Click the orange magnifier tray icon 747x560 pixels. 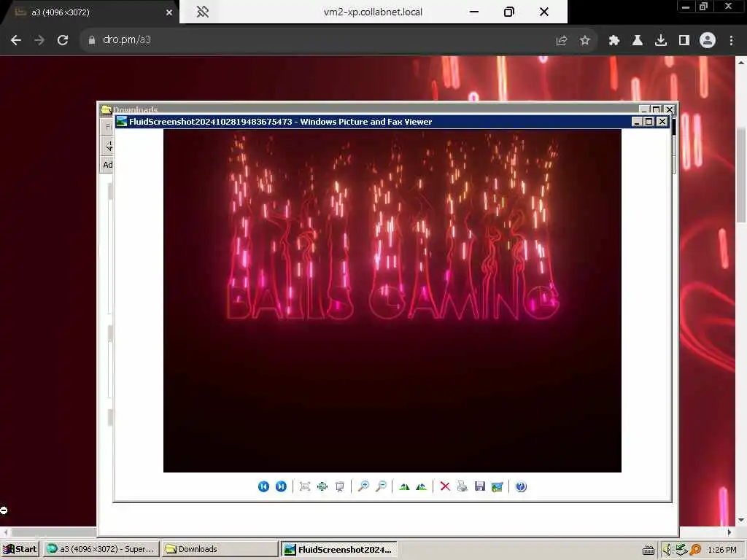[695, 550]
